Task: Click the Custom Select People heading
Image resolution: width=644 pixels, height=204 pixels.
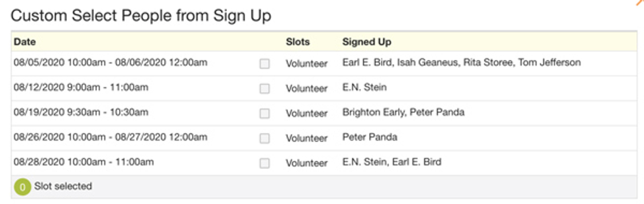Action: [141, 15]
